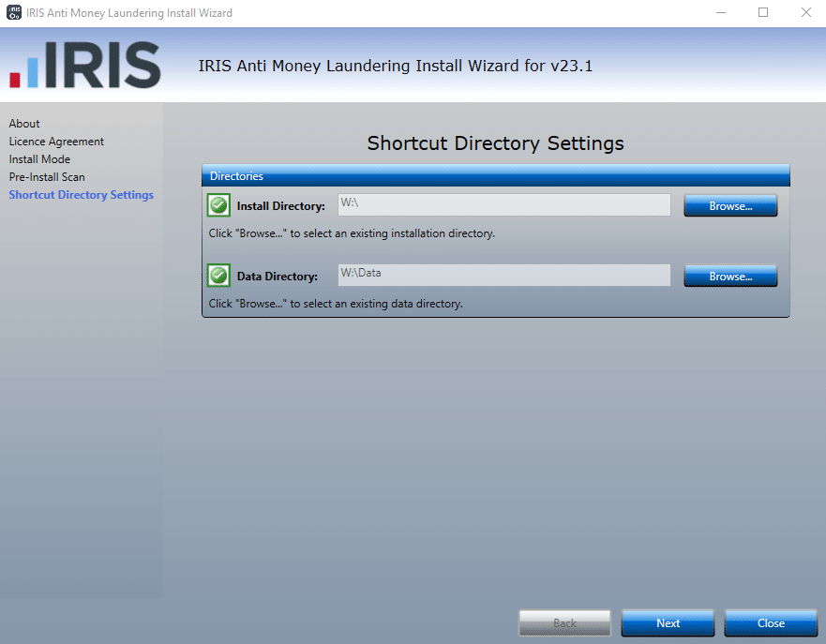This screenshot has width=826, height=644.
Task: Click the Data Directory green checkmark icon
Action: (x=218, y=276)
